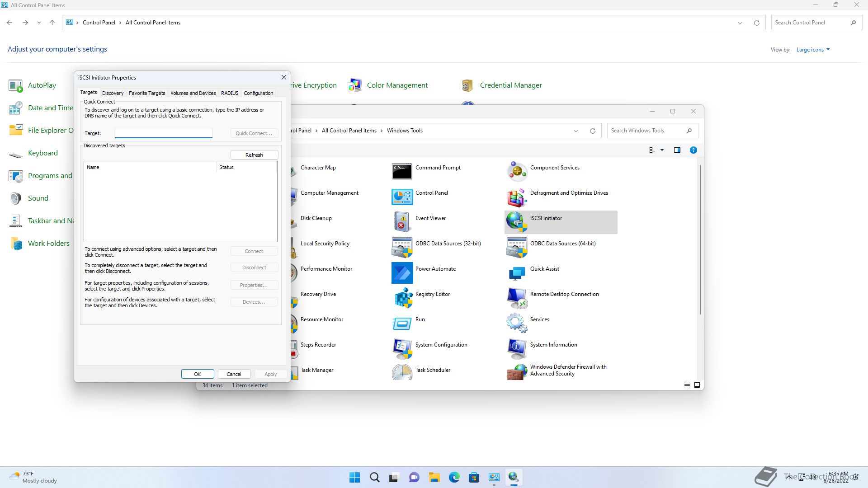Open the Volumes and Devices tab
The width and height of the screenshot is (868, 488).
[x=193, y=93]
